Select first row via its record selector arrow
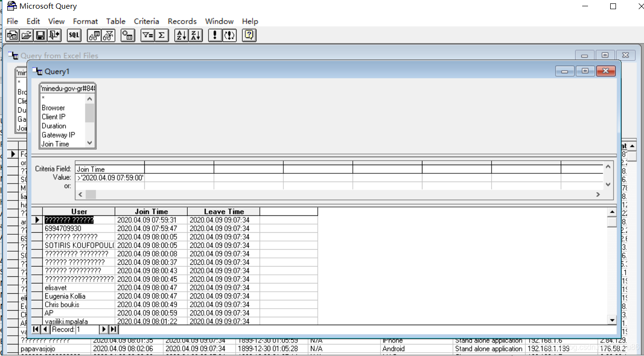644x356 pixels. (x=37, y=220)
